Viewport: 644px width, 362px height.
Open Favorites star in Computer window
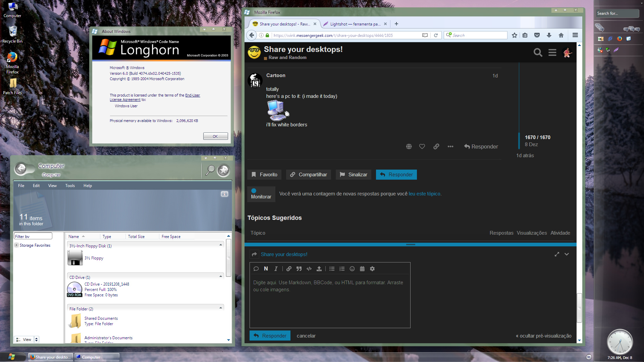pyautogui.click(x=223, y=170)
